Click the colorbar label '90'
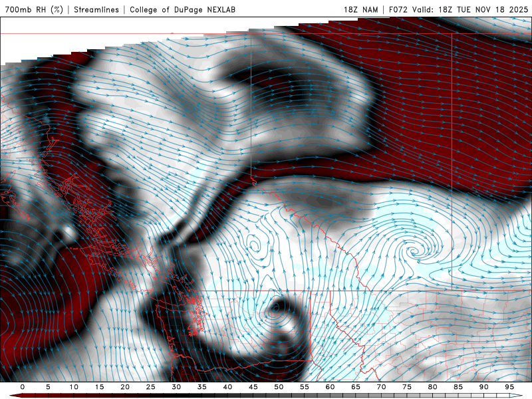 484,387
